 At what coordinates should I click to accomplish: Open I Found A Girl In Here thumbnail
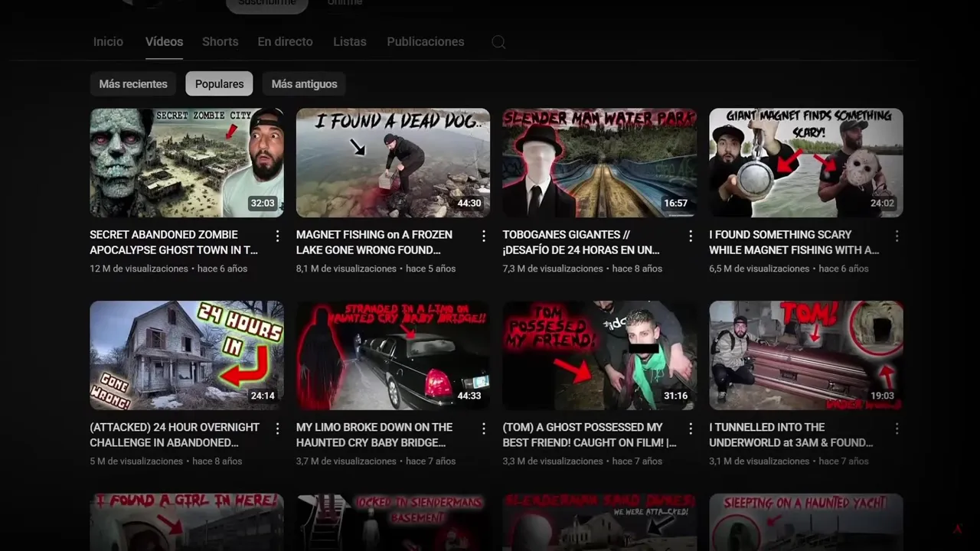pos(187,522)
